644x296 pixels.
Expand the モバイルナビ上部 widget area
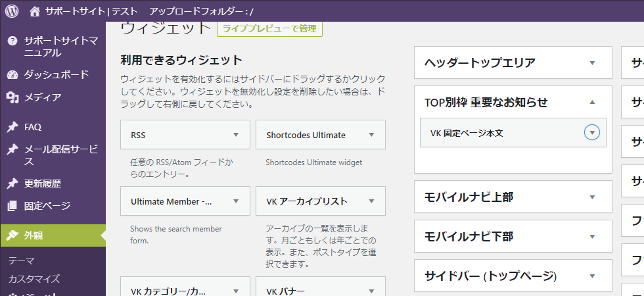(592, 197)
